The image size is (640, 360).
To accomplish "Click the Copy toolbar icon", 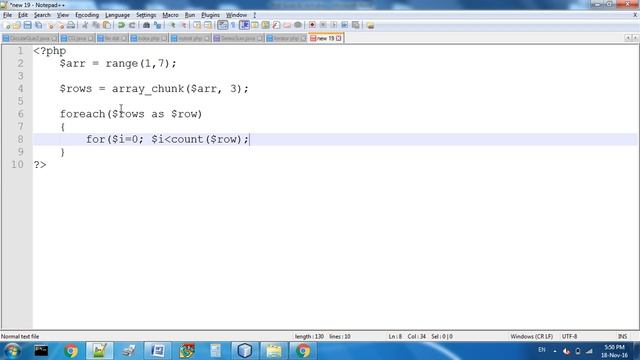I will pyautogui.click(x=96, y=25).
